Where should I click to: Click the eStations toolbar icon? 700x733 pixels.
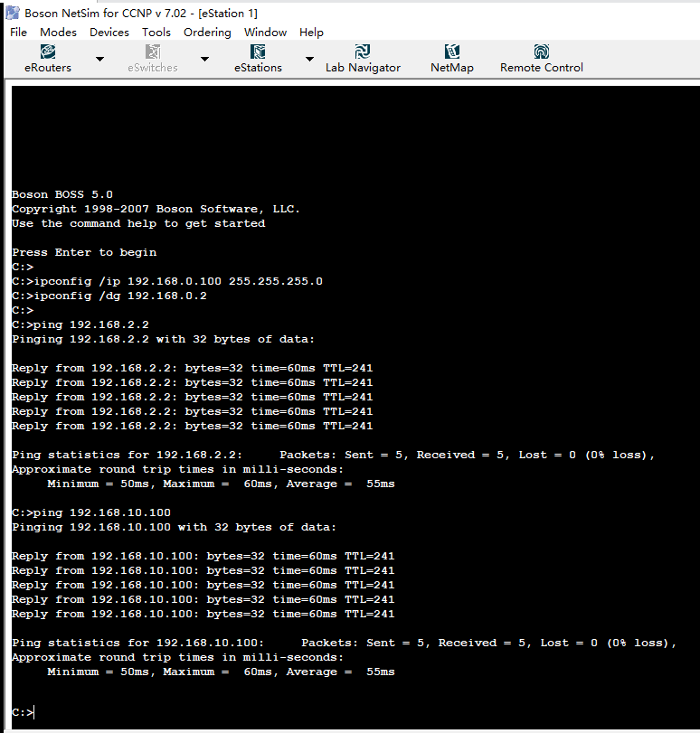coord(258,52)
